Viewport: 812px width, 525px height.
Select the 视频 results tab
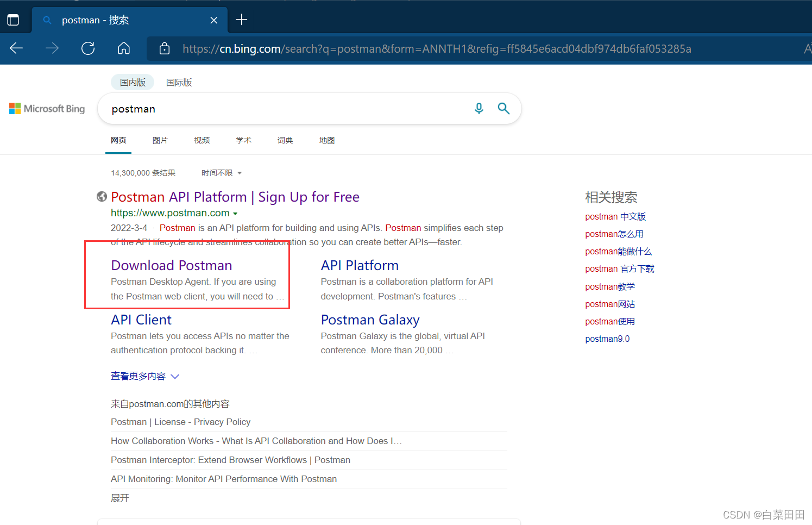(x=202, y=140)
